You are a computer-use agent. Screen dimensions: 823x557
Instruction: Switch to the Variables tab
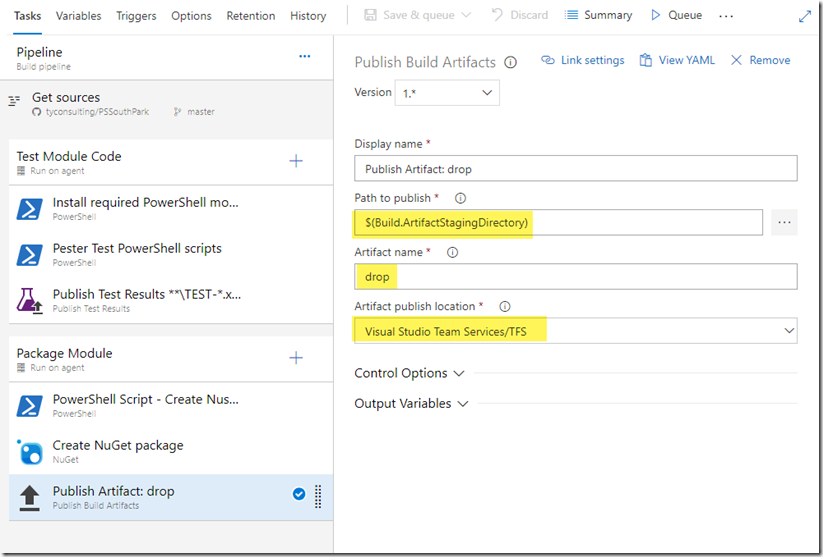click(79, 16)
